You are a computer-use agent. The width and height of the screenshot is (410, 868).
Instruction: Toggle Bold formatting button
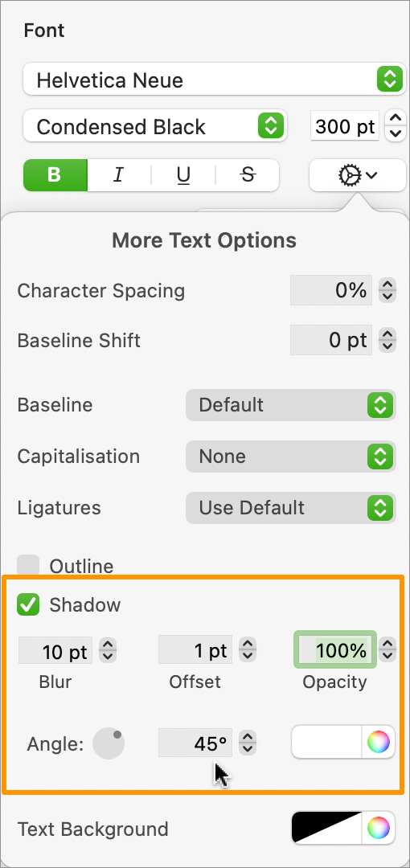pos(55,175)
